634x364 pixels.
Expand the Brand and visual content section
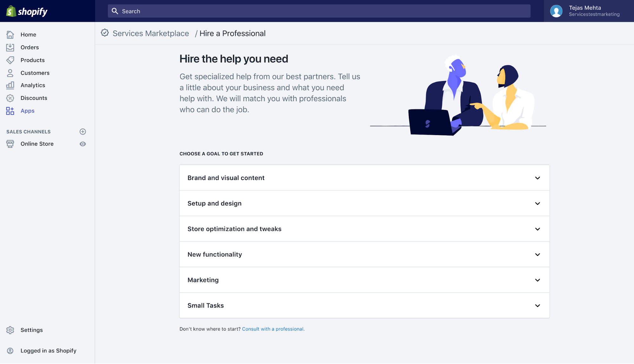(364, 177)
